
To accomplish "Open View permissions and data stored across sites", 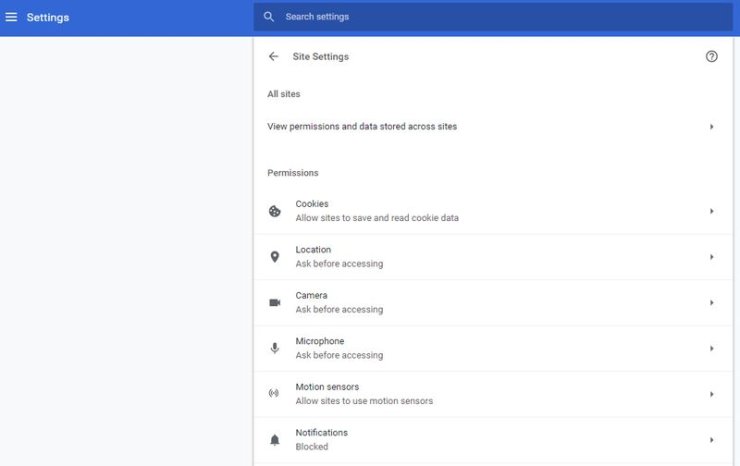I will 493,127.
